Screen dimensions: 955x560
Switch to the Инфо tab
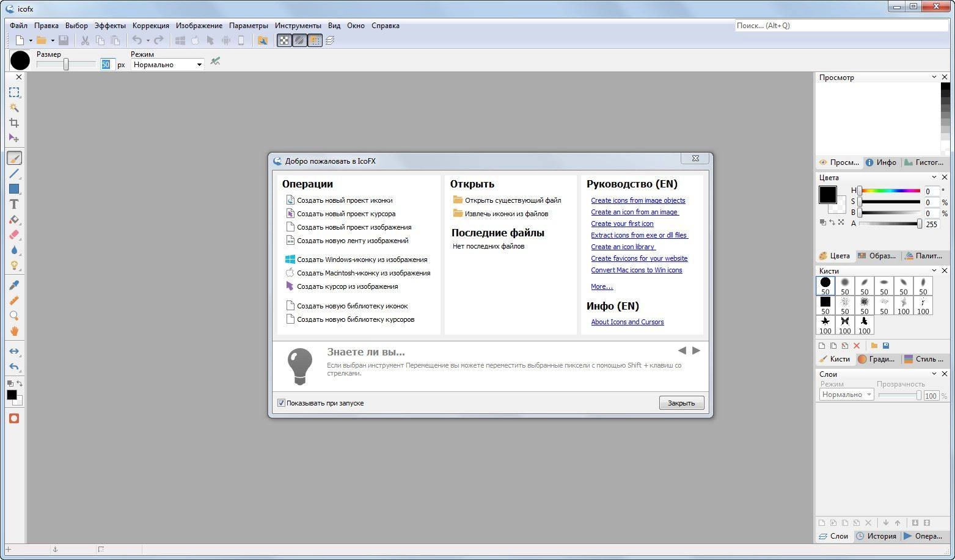[x=881, y=162]
